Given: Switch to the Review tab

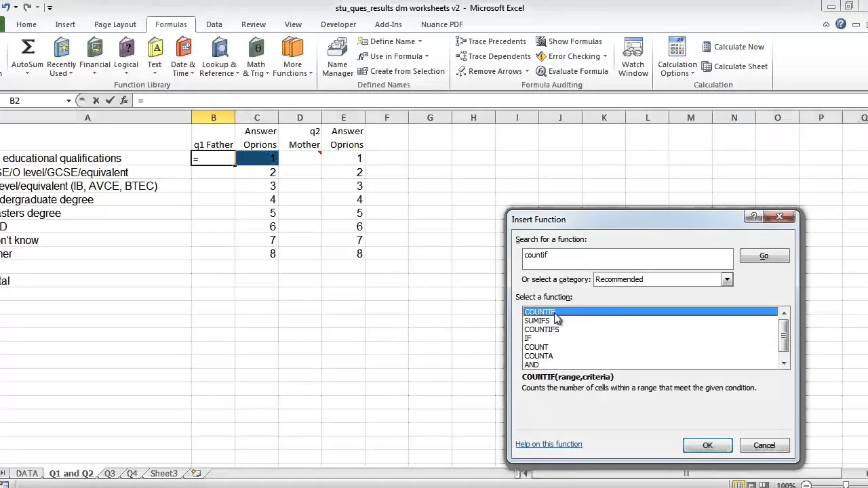Looking at the screenshot, I should coord(254,24).
